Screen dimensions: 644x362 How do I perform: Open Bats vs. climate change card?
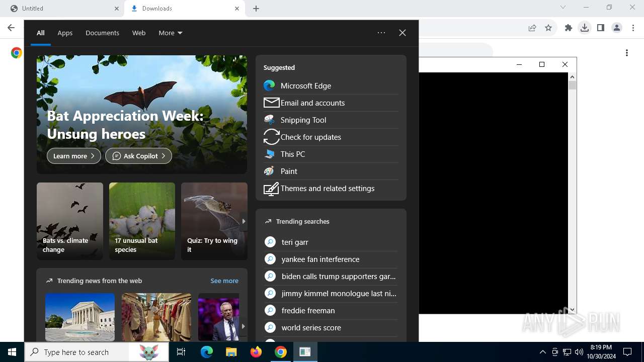[70, 221]
